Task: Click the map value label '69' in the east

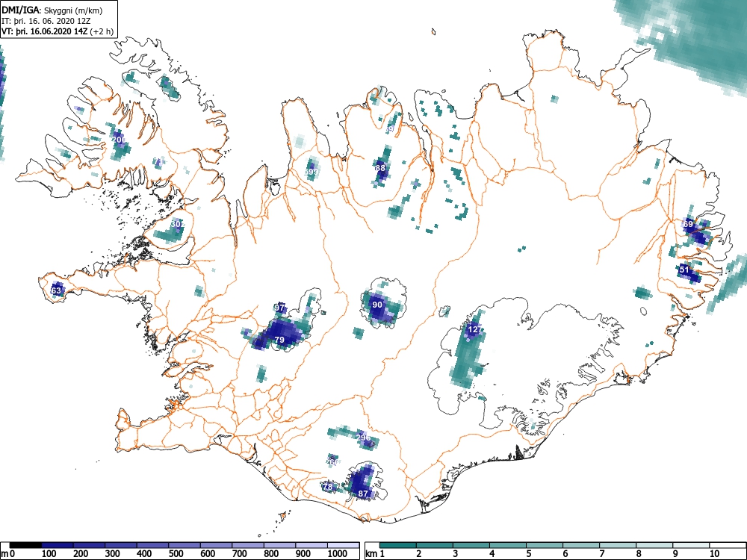Action: pos(689,224)
